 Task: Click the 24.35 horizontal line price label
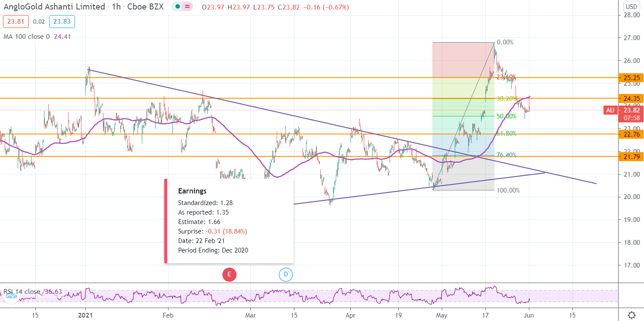pos(631,98)
